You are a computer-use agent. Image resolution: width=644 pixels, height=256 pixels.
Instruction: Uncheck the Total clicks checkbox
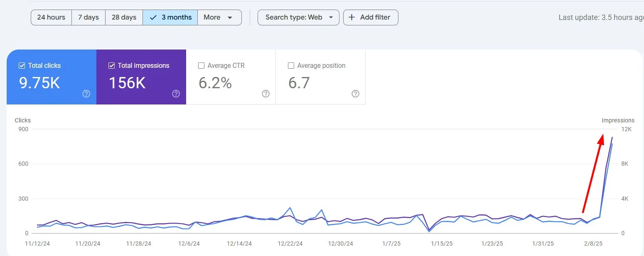click(22, 65)
